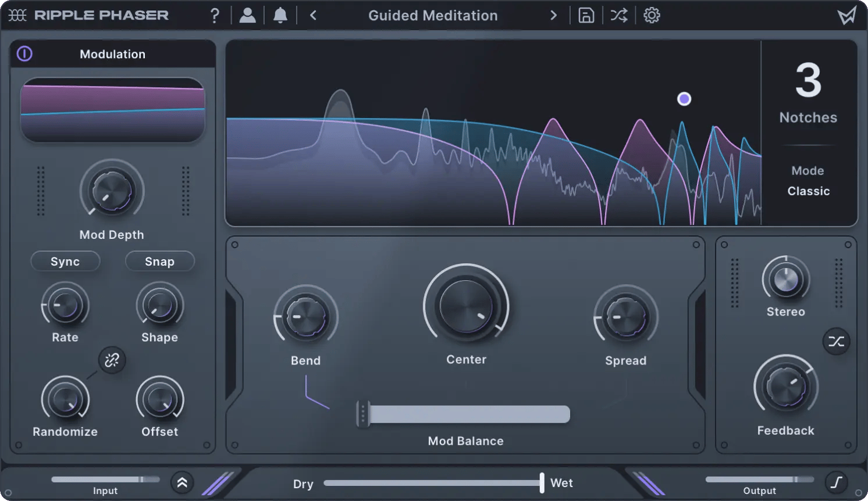This screenshot has width=868, height=501.
Task: Click the Notches count value 3
Action: 808,80
